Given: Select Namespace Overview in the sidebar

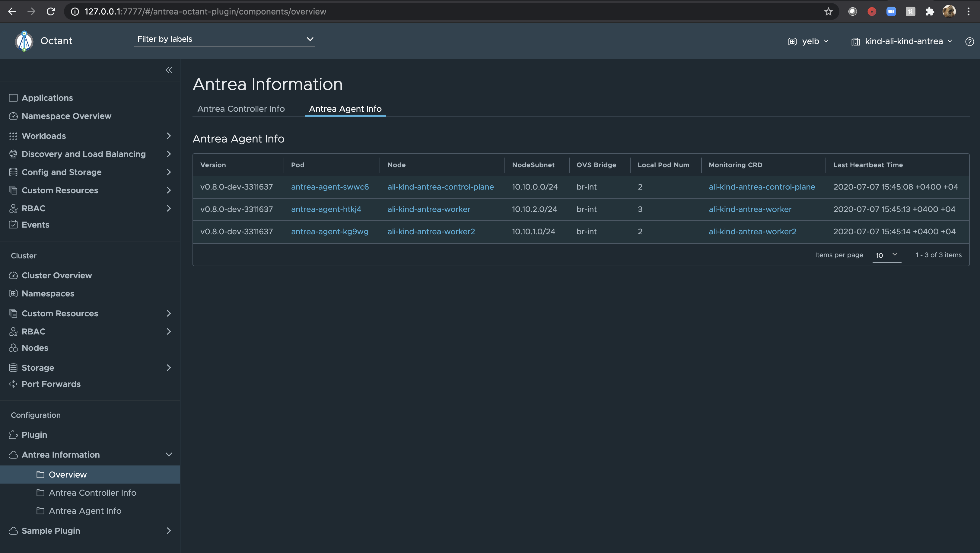Looking at the screenshot, I should pyautogui.click(x=66, y=116).
